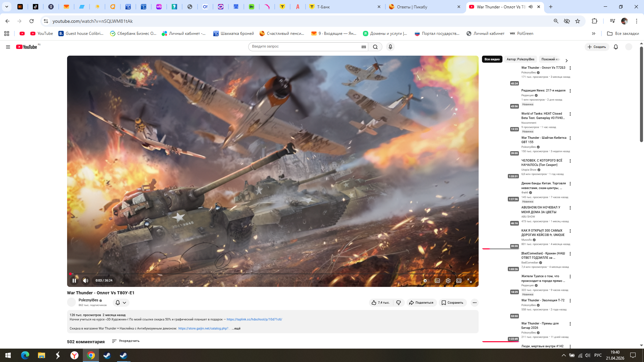Screen dimensions: 644x362
Task: Select the Автор: PoleznyiBes filter chip
Action: pos(521,59)
